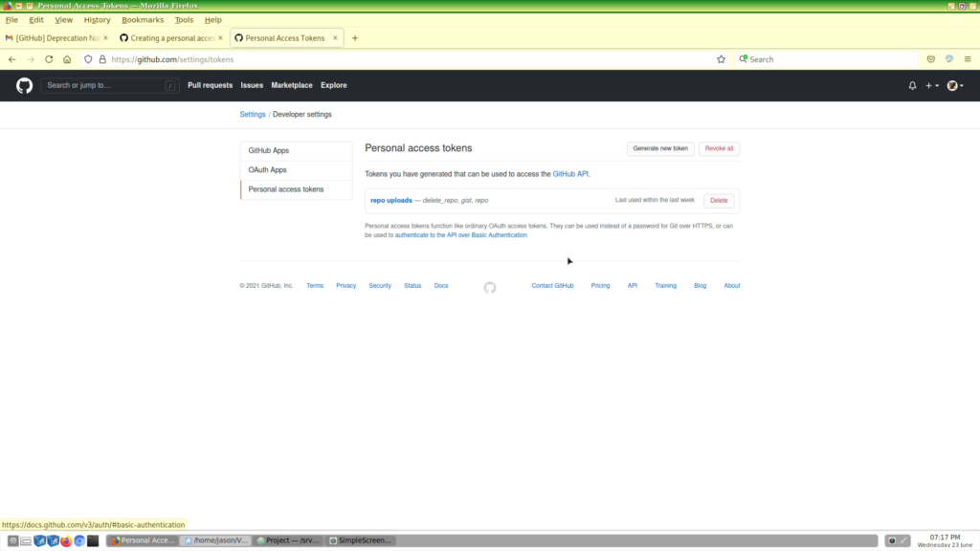Click the browser forward arrow
This screenshot has width=980, height=551.
[31, 59]
